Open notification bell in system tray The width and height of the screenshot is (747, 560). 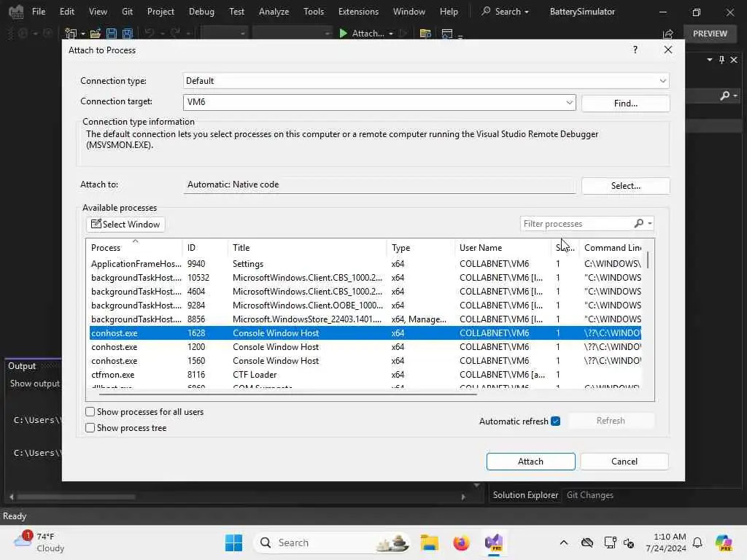[697, 542]
